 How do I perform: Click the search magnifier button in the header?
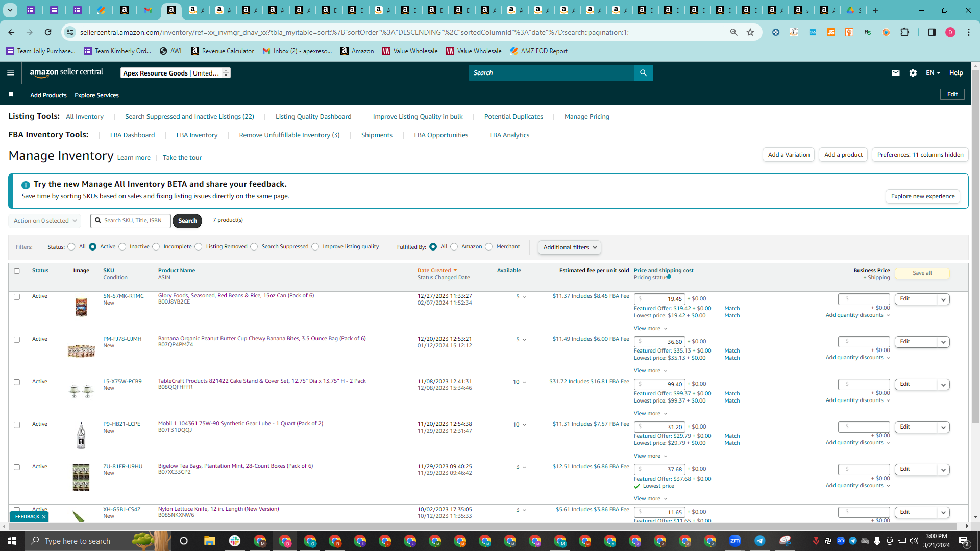coord(643,73)
